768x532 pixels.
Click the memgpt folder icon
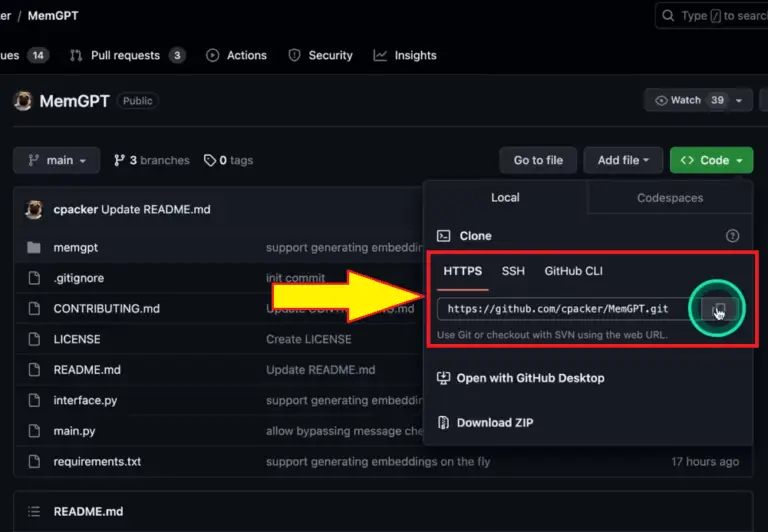(34, 247)
